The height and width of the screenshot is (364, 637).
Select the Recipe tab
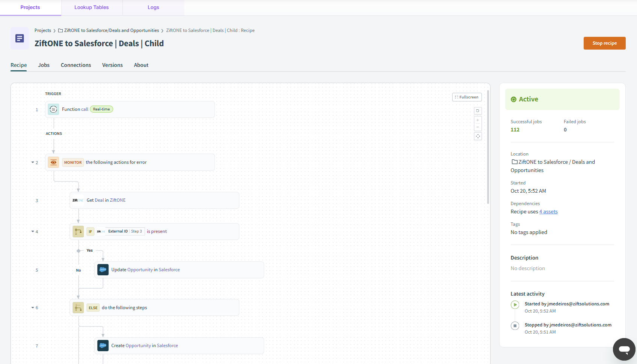click(19, 65)
